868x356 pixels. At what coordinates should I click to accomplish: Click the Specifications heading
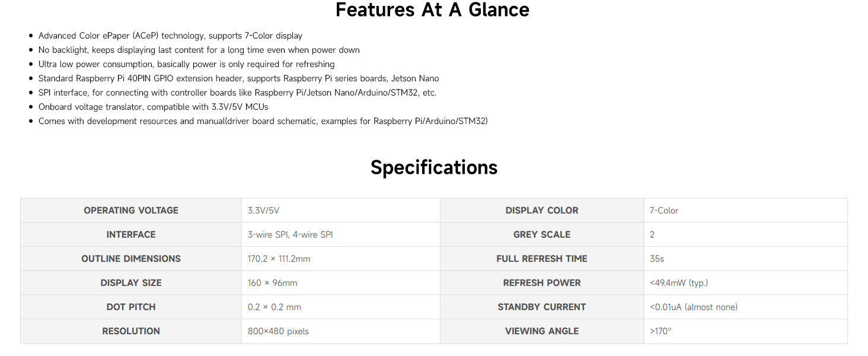pyautogui.click(x=433, y=167)
